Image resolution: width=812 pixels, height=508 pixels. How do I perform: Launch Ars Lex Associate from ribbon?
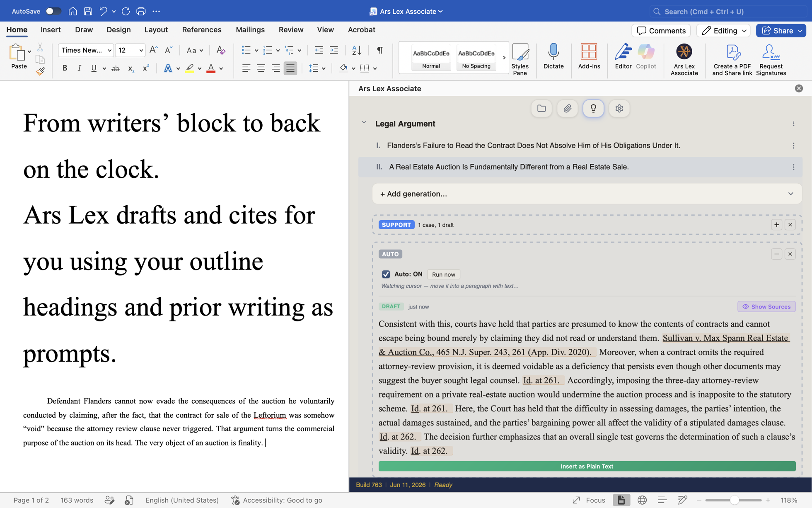(684, 59)
